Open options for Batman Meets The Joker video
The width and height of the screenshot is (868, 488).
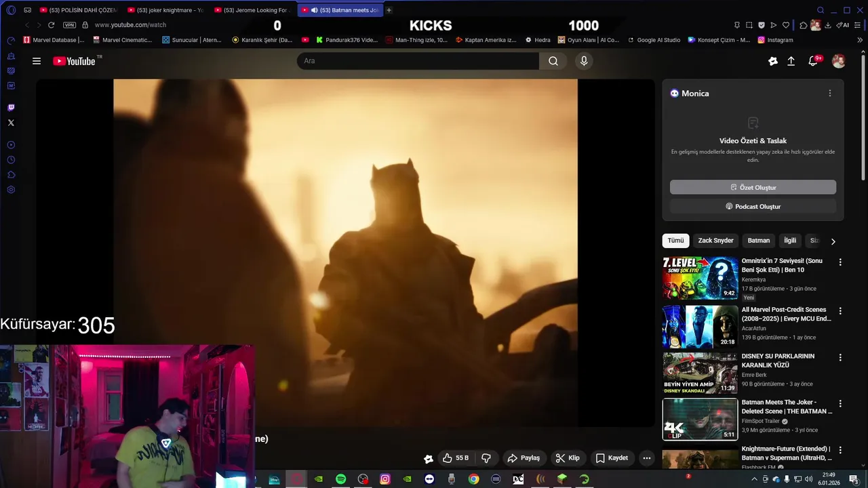840,403
